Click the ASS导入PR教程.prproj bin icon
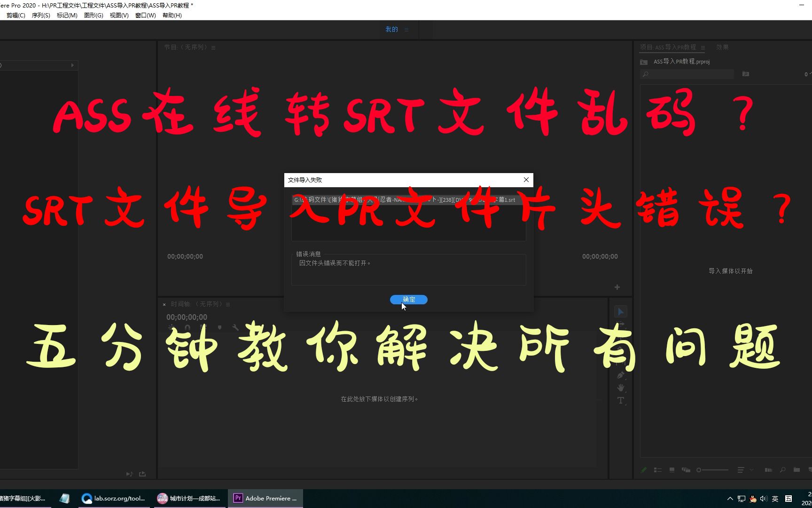The image size is (812, 508). point(644,62)
